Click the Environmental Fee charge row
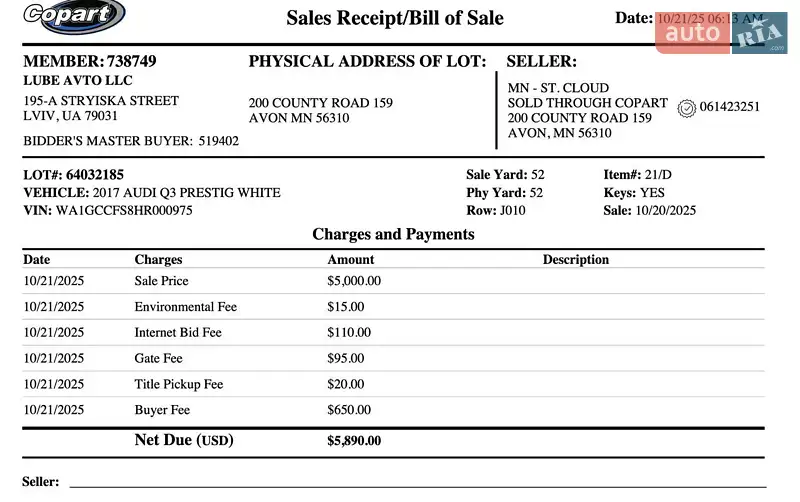Screen dimensions: 800x502 175,307
